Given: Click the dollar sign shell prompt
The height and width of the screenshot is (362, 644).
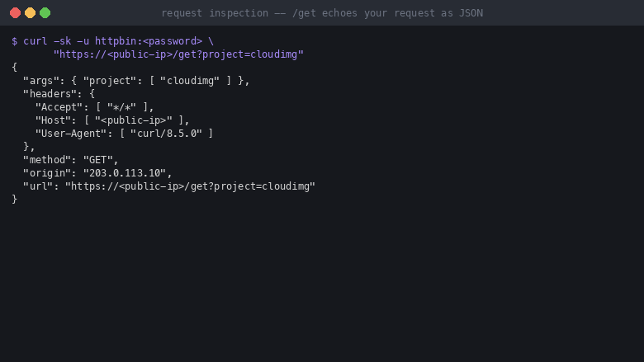Looking at the screenshot, I should 14,41.
